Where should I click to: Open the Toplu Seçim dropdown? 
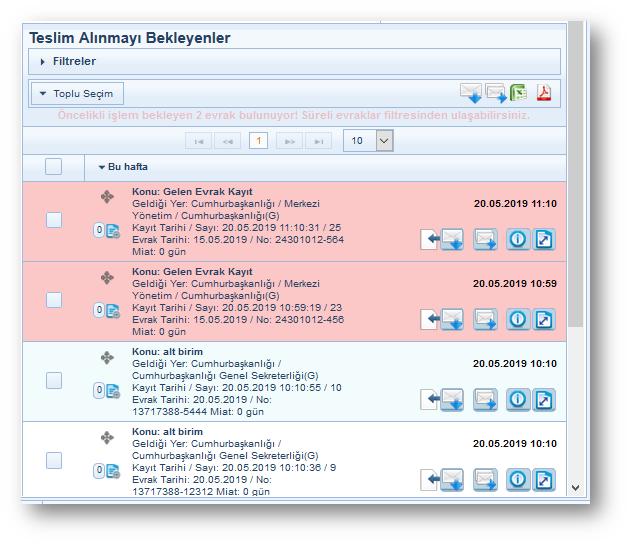(77, 94)
